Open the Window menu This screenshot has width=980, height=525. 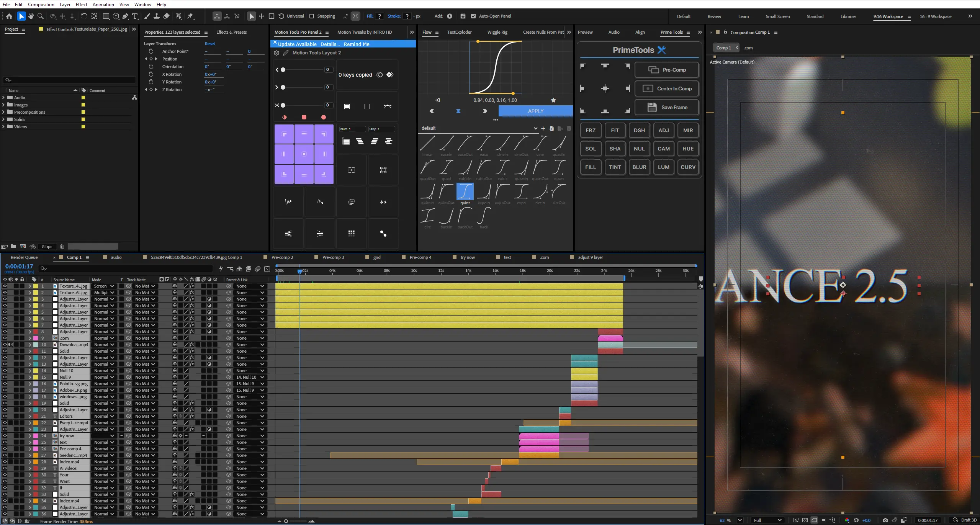[x=142, y=4]
